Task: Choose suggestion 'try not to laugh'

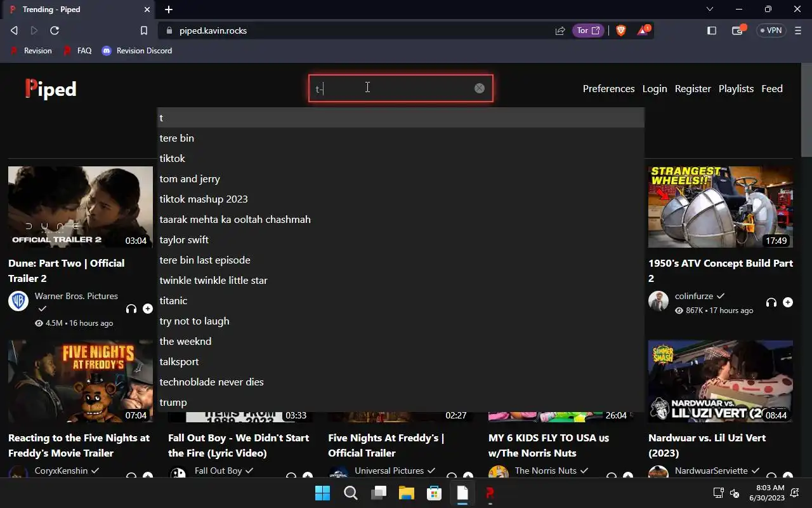Action: pyautogui.click(x=401, y=321)
